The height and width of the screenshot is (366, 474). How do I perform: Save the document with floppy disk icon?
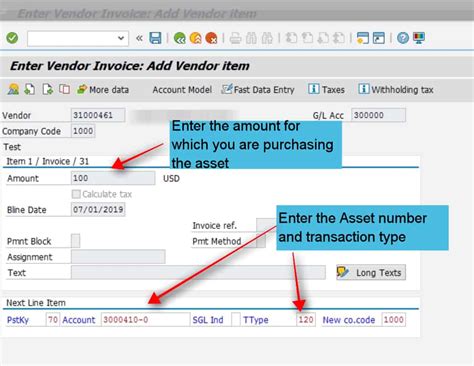point(155,38)
